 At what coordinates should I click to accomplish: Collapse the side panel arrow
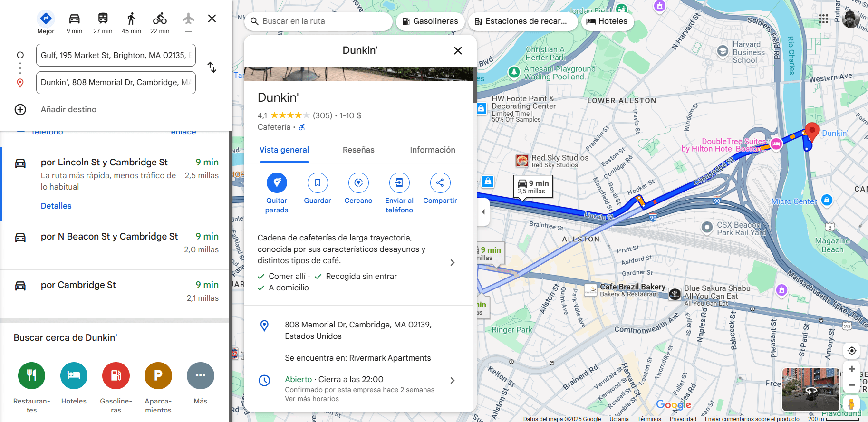(x=483, y=211)
